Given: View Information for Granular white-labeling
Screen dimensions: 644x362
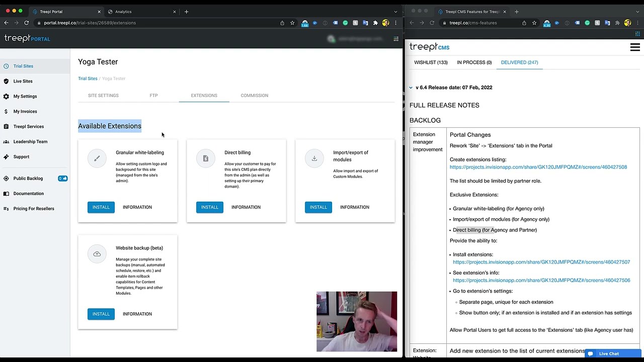Looking at the screenshot, I should coord(137,207).
